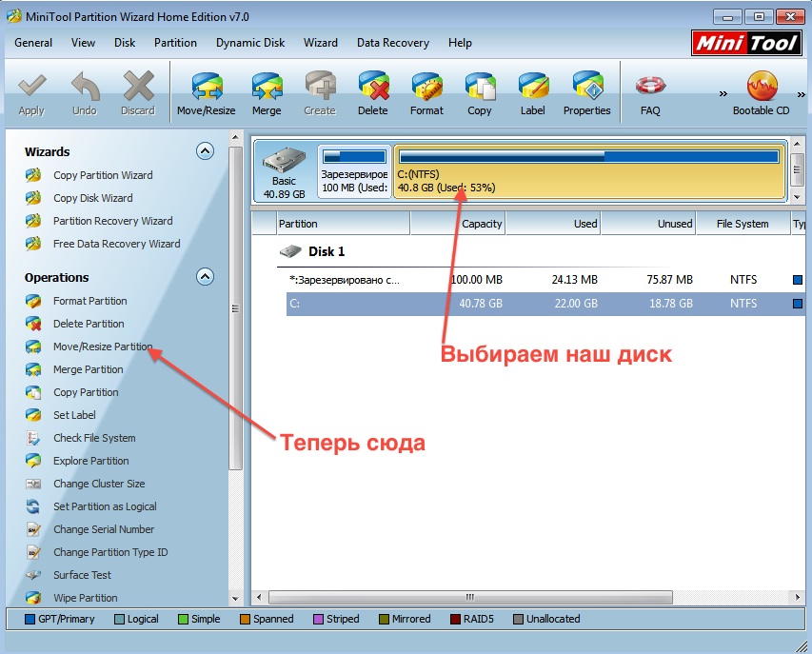Click the GPT/Primary legend color box
Screen dimensions: 812x654
tap(30, 619)
